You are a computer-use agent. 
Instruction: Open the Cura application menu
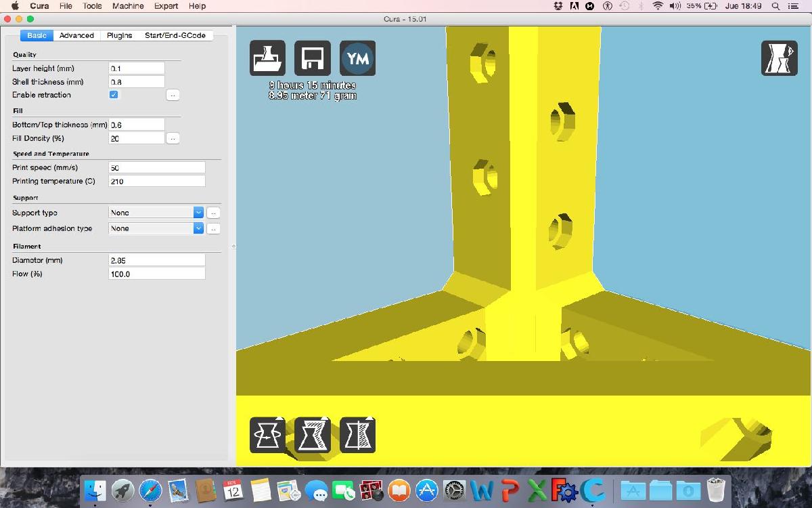point(39,6)
